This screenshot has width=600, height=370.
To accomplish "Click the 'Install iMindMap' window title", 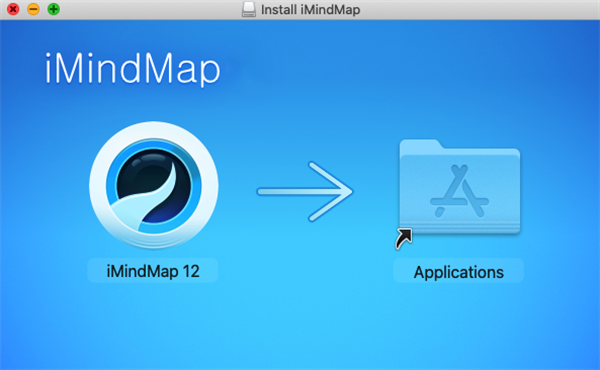I will point(310,9).
